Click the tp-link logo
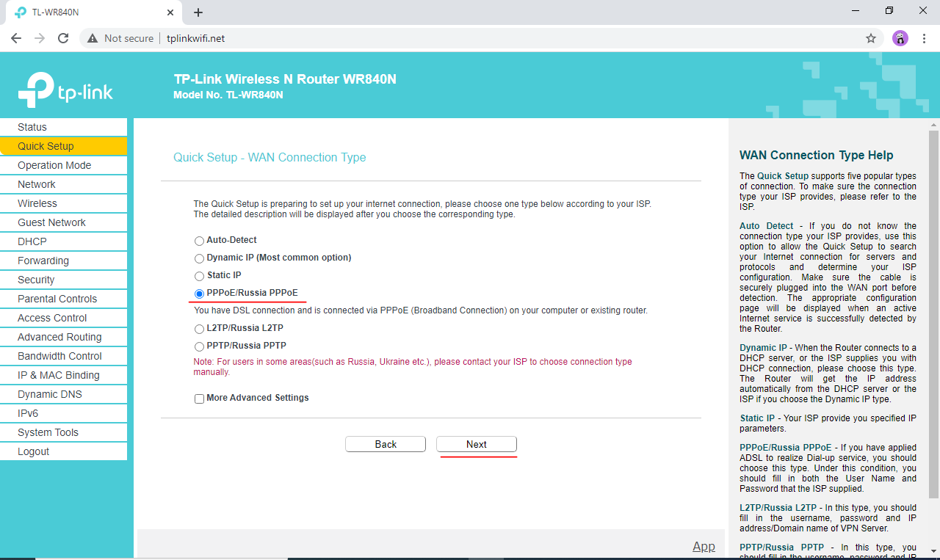 (65, 90)
